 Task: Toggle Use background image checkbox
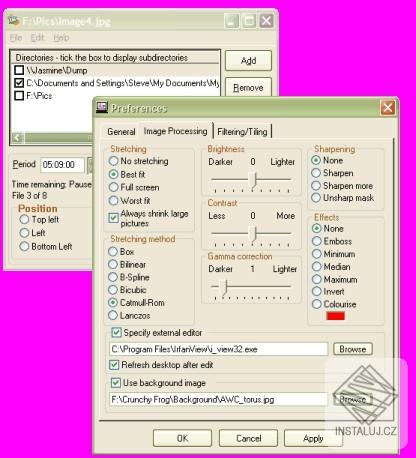(116, 383)
